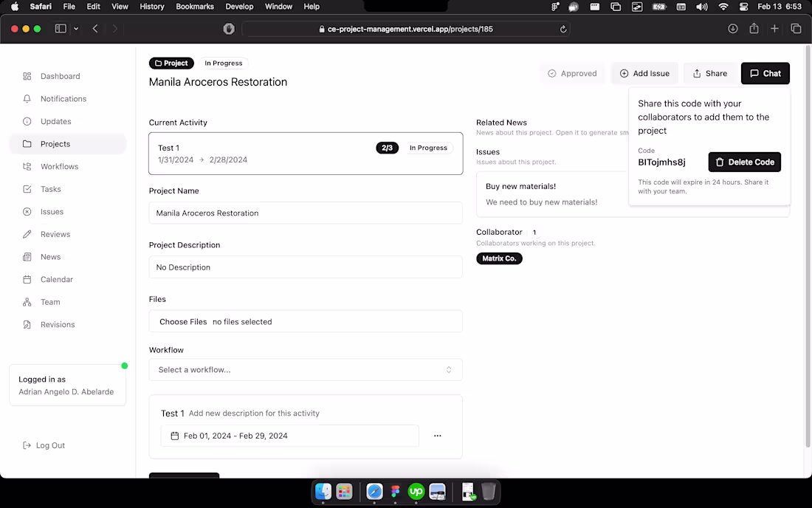The height and width of the screenshot is (508, 812).
Task: Open the Test 1 activity options menu
Action: pos(438,436)
